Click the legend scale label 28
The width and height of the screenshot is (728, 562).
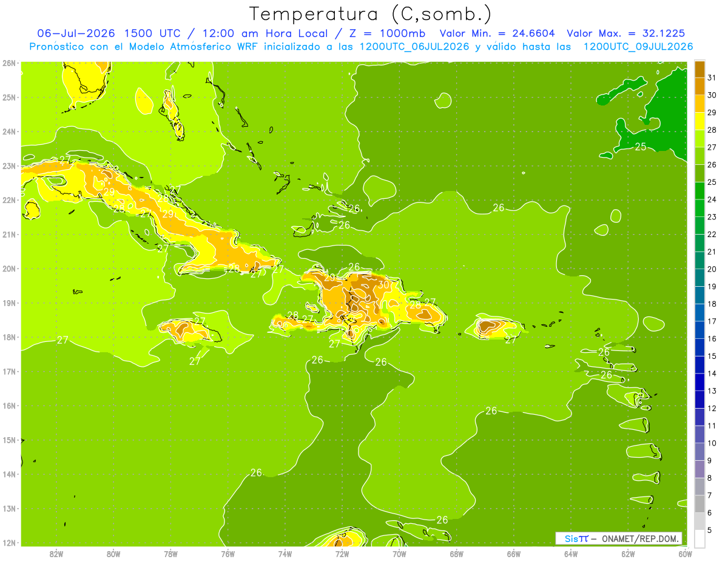[712, 129]
